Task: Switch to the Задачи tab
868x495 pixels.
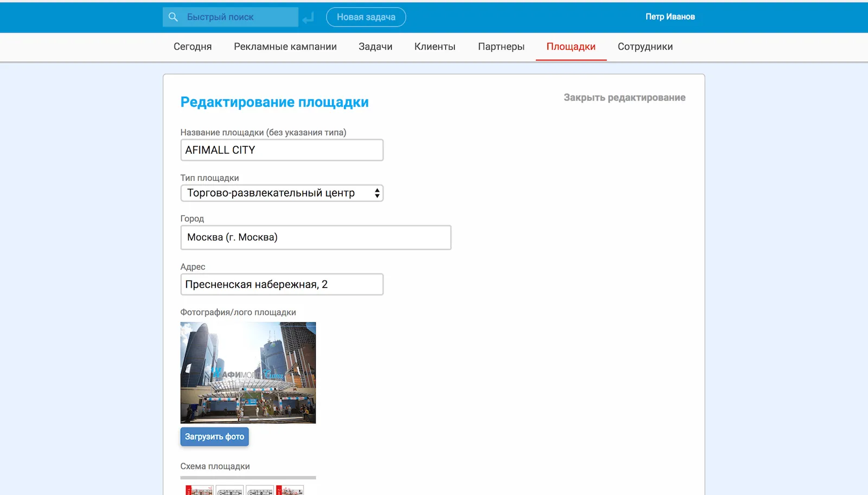Action: [x=375, y=47]
